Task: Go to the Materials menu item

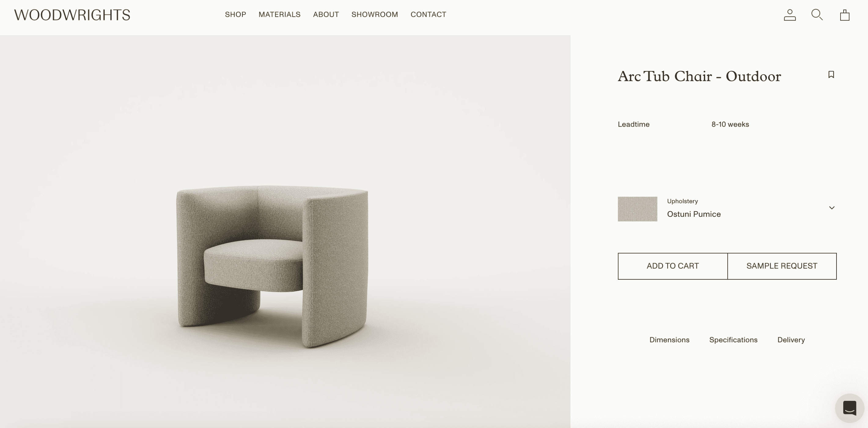Action: [279, 14]
